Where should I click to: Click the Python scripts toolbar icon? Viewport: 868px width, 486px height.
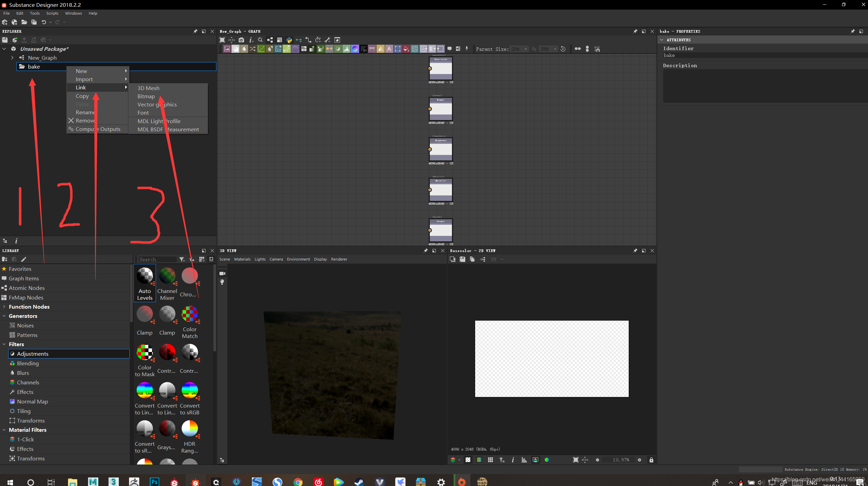[289, 40]
